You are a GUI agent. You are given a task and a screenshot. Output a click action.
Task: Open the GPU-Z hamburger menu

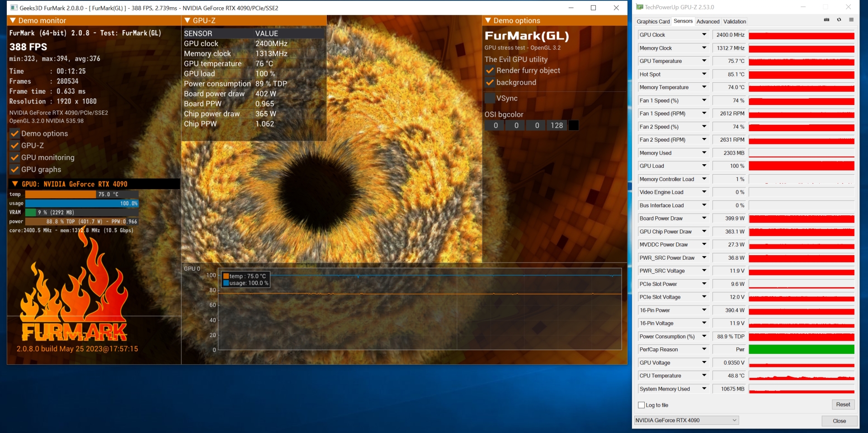click(851, 20)
